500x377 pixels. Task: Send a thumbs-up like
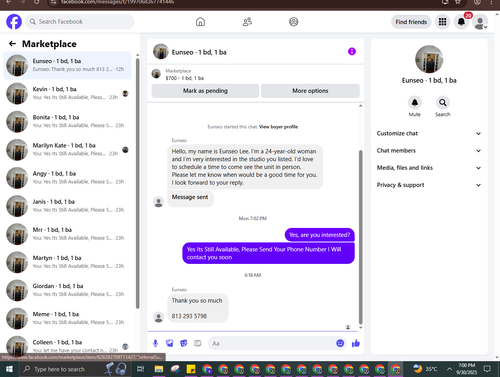click(x=356, y=343)
